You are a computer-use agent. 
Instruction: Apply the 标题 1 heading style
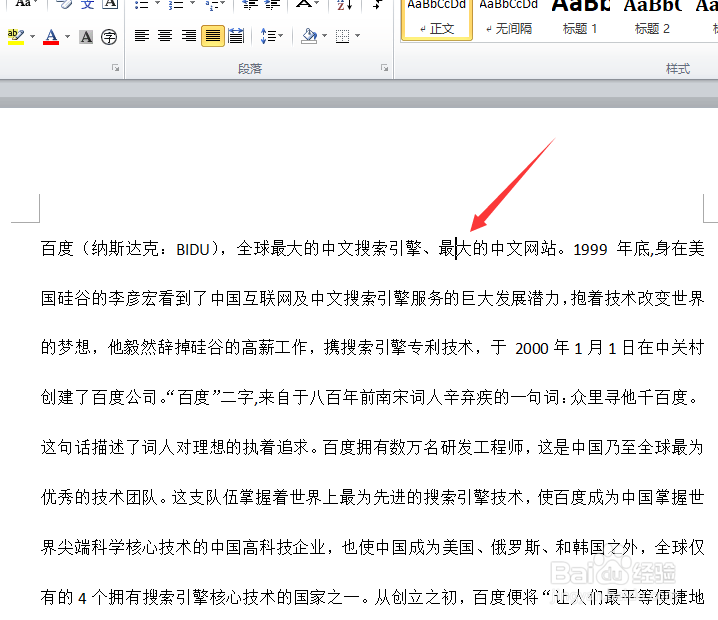(x=580, y=18)
